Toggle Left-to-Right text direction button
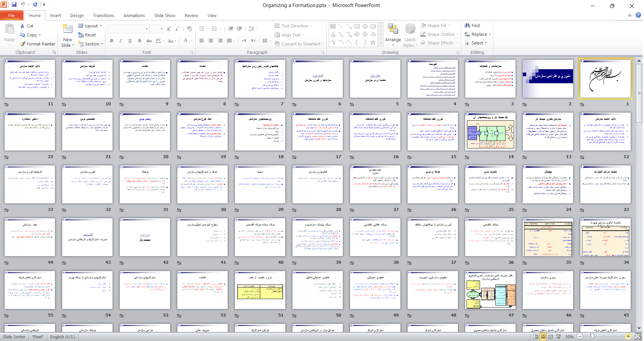 coord(244,41)
